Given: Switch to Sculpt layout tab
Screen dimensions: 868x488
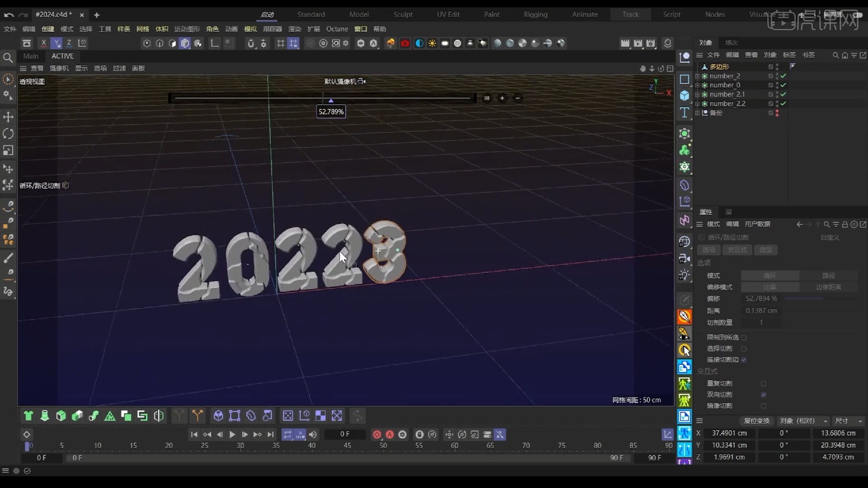Looking at the screenshot, I should [x=403, y=14].
